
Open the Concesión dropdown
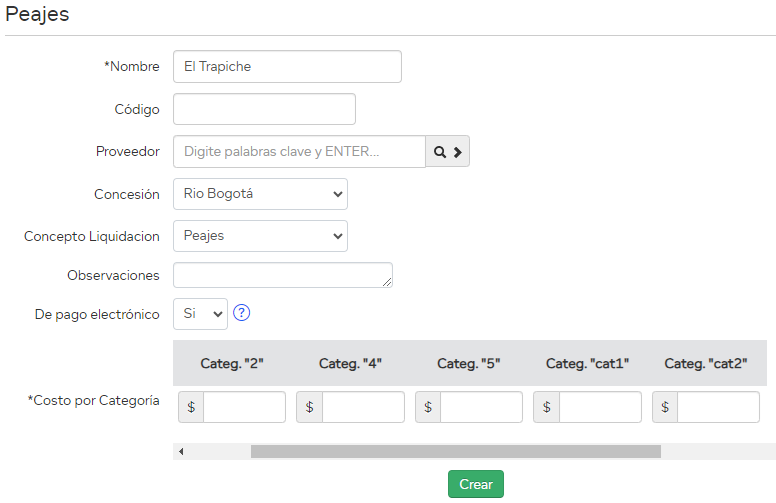[260, 194]
